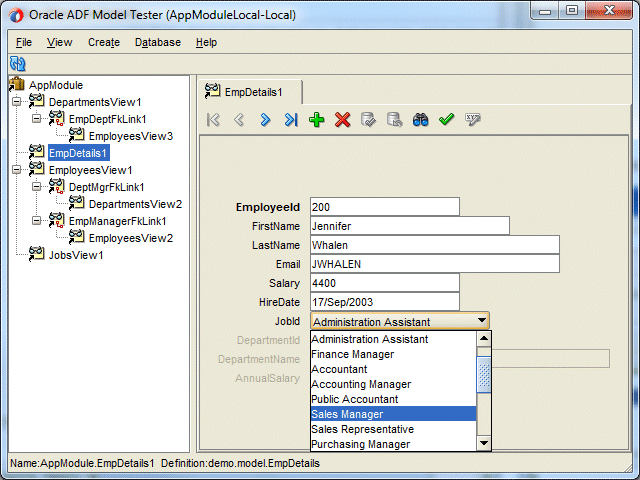
Task: Collapse the EmployeesView1 tree node
Action: [16, 169]
